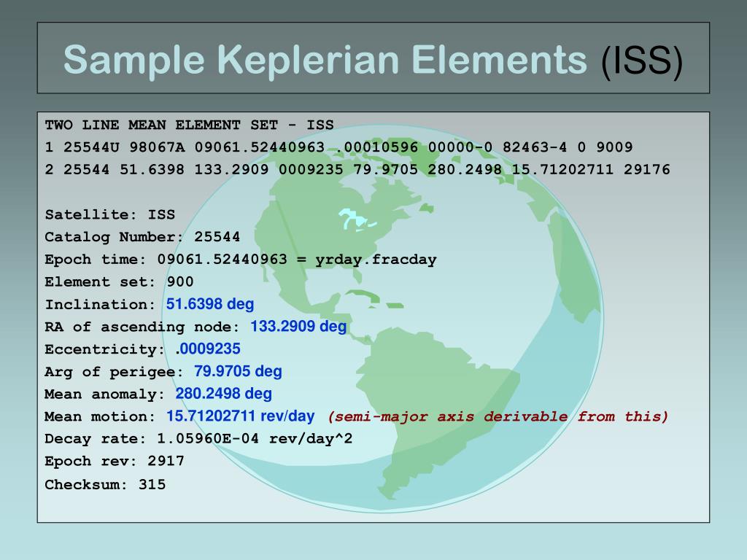
Task: Click the 'TWO LINE MEAN ELEMENT SET - ISS' heading
Action: tap(189, 125)
